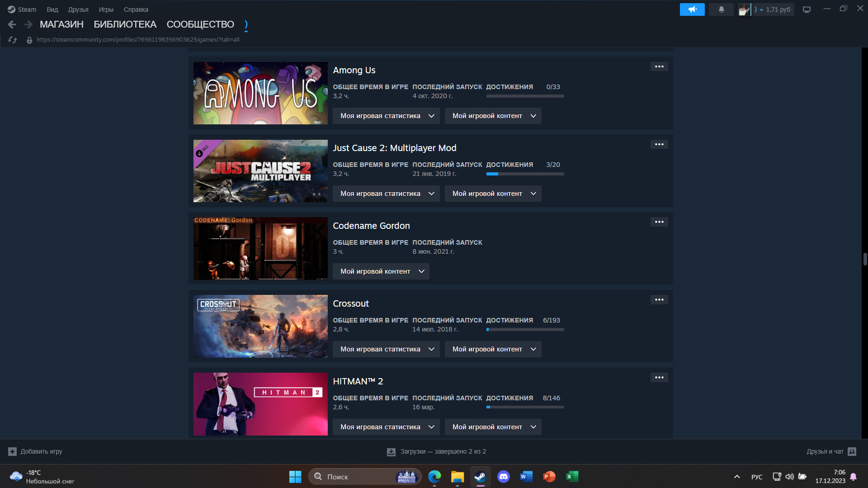The height and width of the screenshot is (488, 868).
Task: Open options menu for HITMAN 2
Action: (659, 378)
